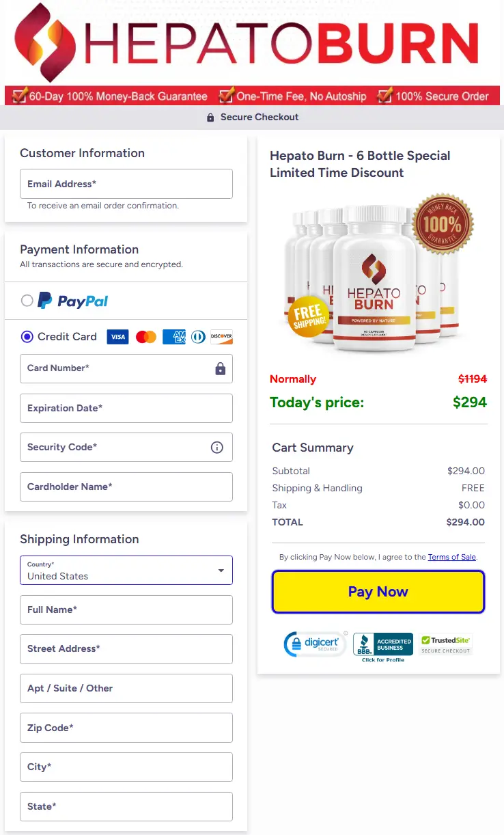This screenshot has height=835, width=504.
Task: Select the Mastercard icon
Action: click(145, 337)
